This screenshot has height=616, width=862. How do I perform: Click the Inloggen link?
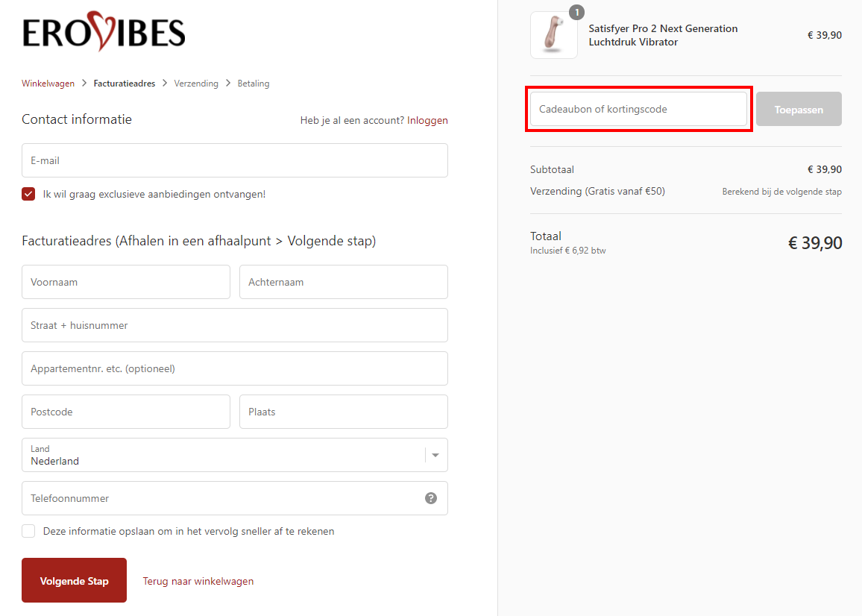[427, 121]
